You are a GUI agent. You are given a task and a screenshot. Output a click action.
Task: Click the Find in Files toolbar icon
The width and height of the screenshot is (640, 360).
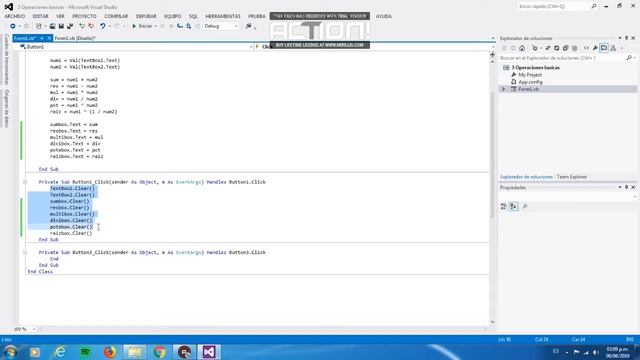[x=248, y=26]
